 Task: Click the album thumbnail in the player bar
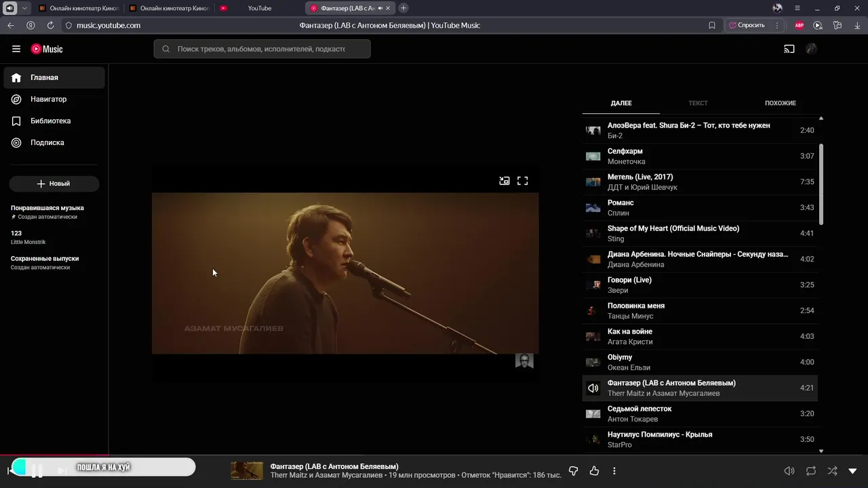(x=247, y=470)
